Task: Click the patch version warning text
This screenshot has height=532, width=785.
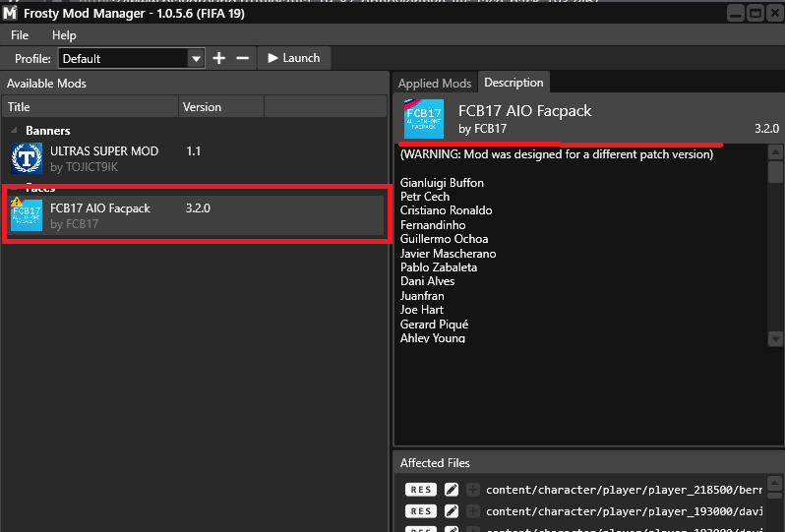Action: [557, 154]
